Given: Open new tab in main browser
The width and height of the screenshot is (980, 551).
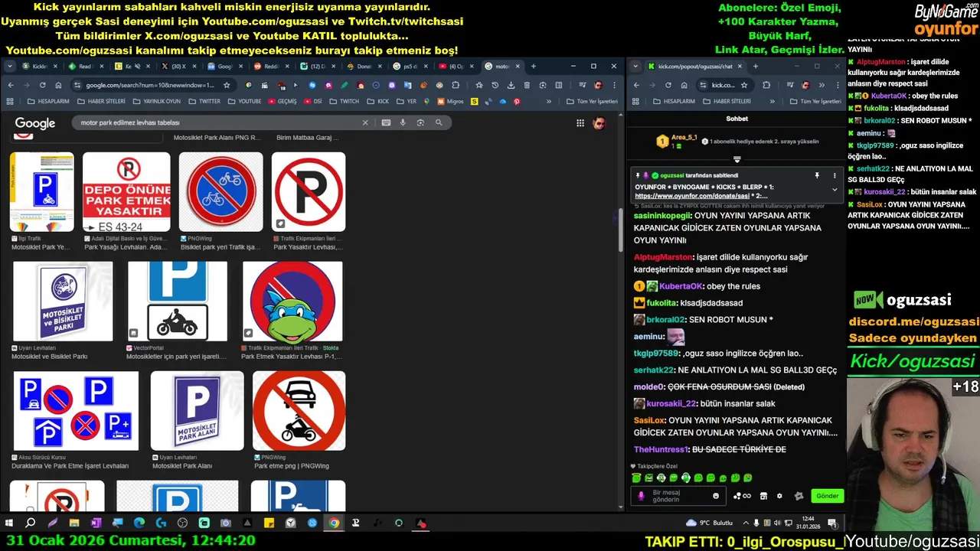Looking at the screenshot, I should [x=533, y=67].
